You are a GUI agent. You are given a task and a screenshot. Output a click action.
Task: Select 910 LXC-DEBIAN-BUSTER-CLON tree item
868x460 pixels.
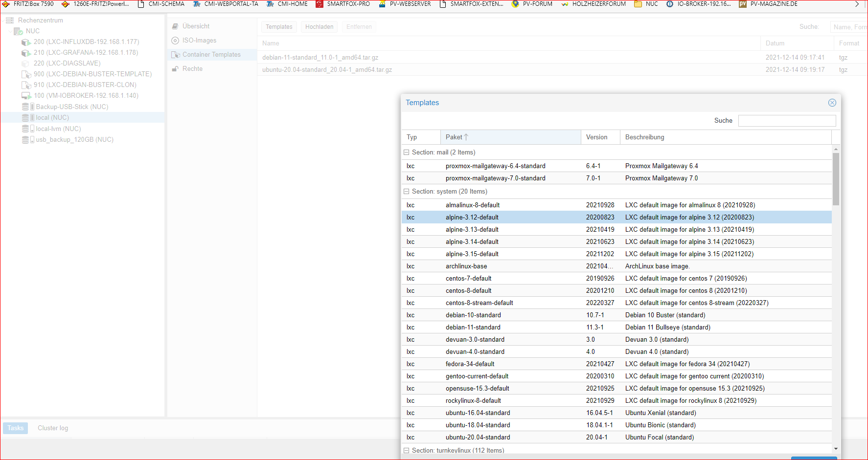point(82,85)
